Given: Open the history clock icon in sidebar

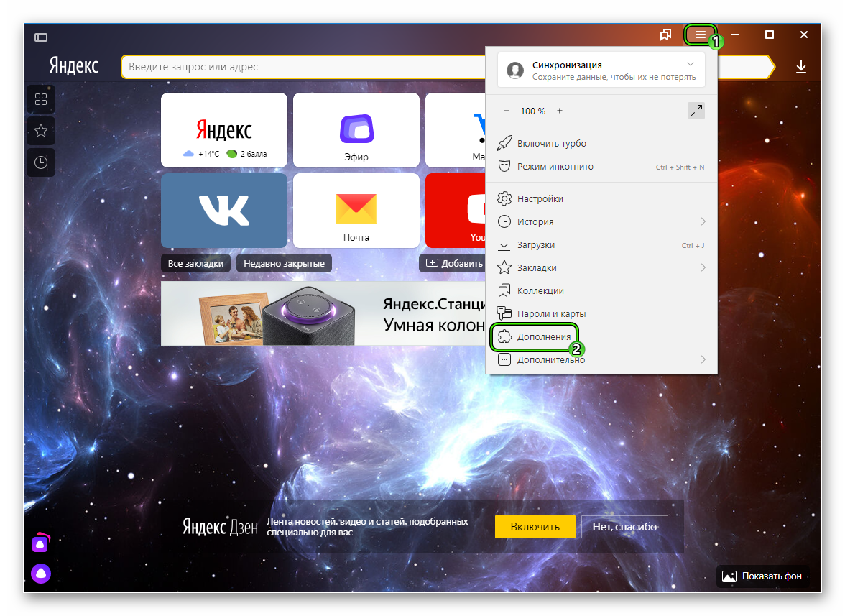Looking at the screenshot, I should [41, 162].
